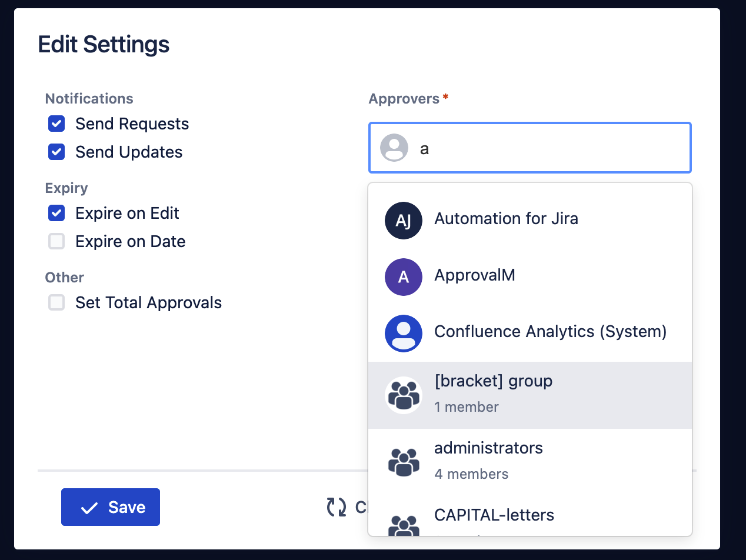Check the Set Total Approvals option
This screenshot has width=746, height=560.
tap(56, 303)
